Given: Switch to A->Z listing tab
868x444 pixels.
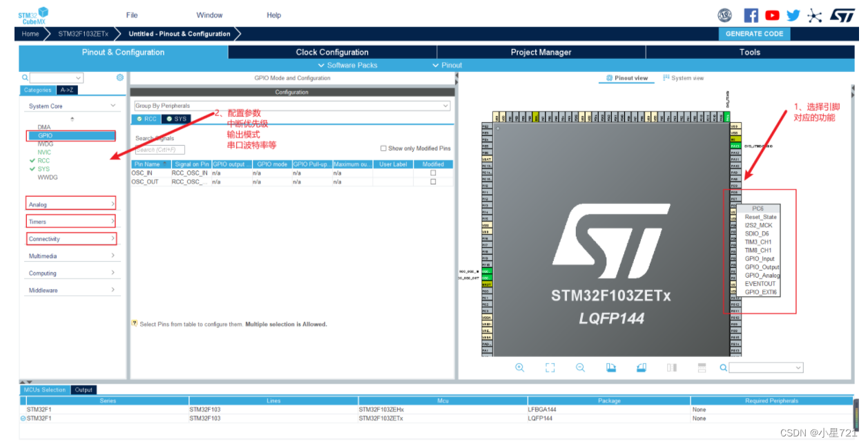Looking at the screenshot, I should click(68, 90).
